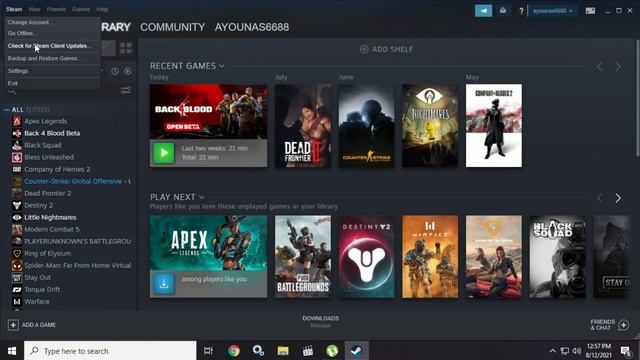Screen dimensions: 640x360
Task: Select Bless Unleashed in library list
Action: click(49, 157)
